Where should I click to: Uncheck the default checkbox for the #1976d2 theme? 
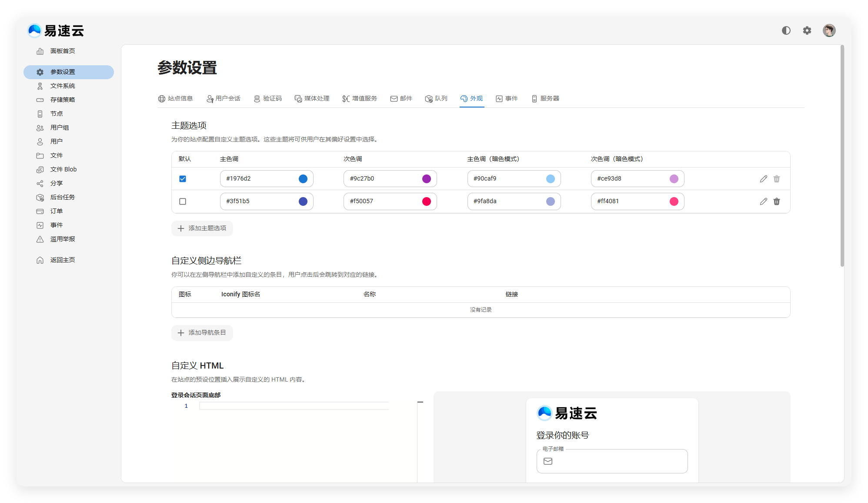tap(183, 179)
